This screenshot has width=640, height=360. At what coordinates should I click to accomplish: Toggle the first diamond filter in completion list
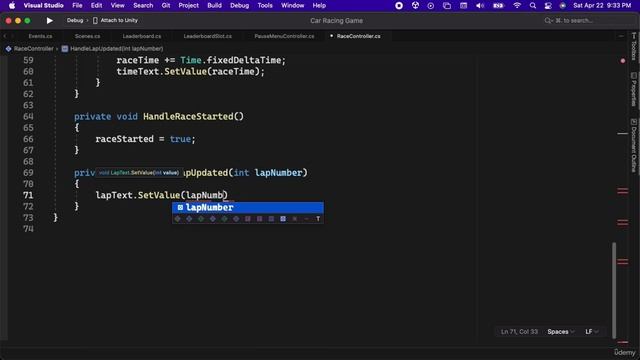177,219
